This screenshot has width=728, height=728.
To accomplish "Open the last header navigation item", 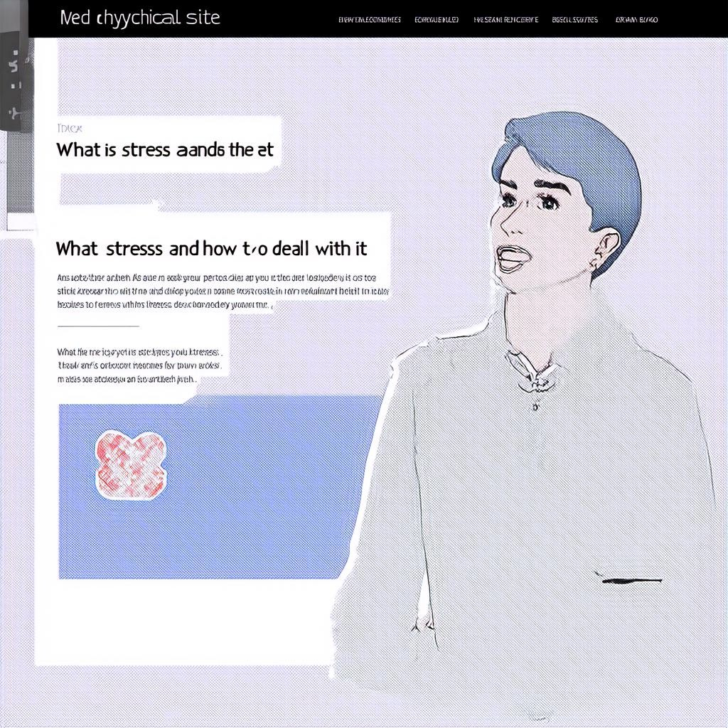I will tap(636, 19).
